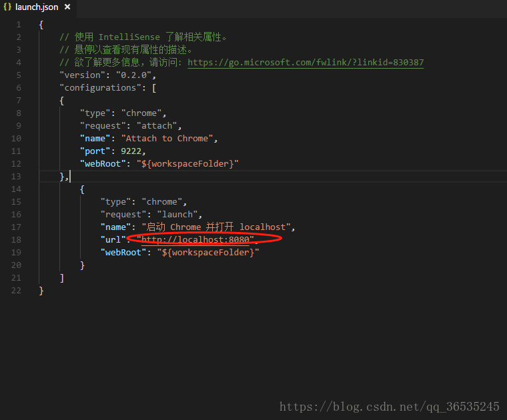Open the go.microsoft.com fwlink URL
The image size is (507, 420).
[x=306, y=62]
